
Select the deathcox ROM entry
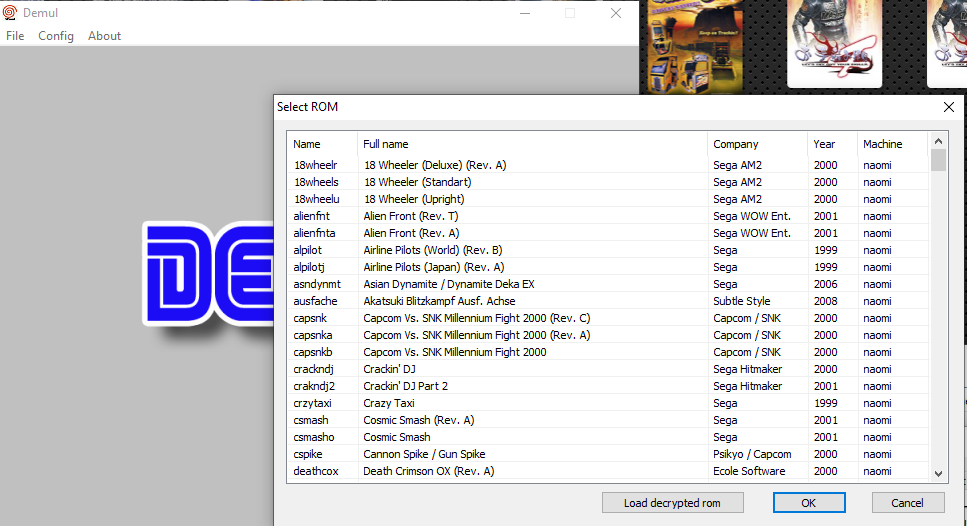[x=608, y=471]
